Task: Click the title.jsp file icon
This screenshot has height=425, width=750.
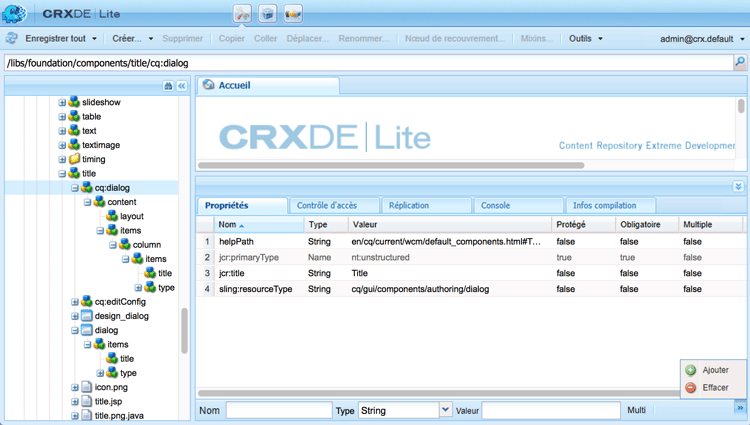Action: click(x=87, y=401)
